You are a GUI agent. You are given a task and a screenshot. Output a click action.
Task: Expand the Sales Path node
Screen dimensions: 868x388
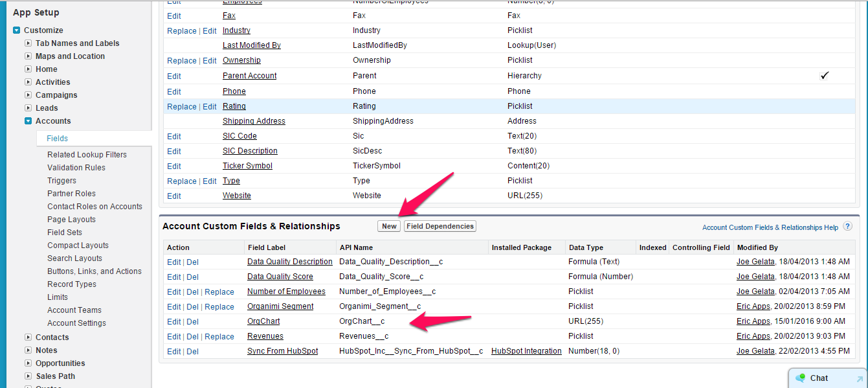click(x=28, y=376)
